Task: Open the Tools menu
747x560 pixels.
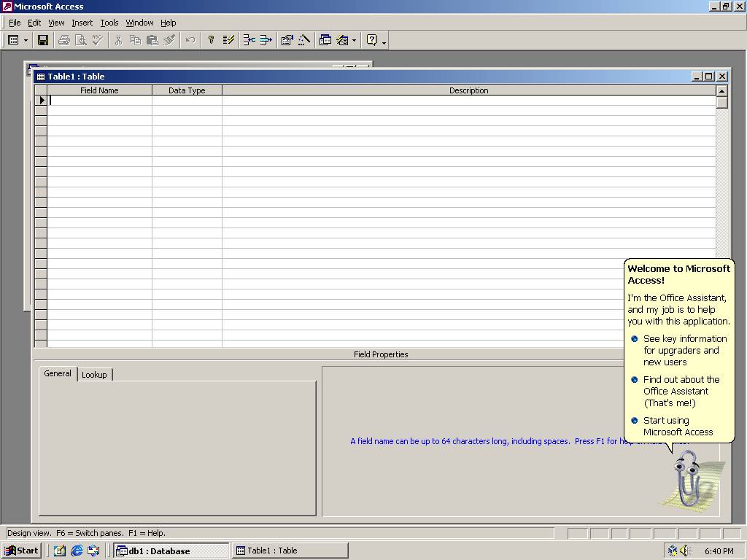Action: [x=109, y=23]
